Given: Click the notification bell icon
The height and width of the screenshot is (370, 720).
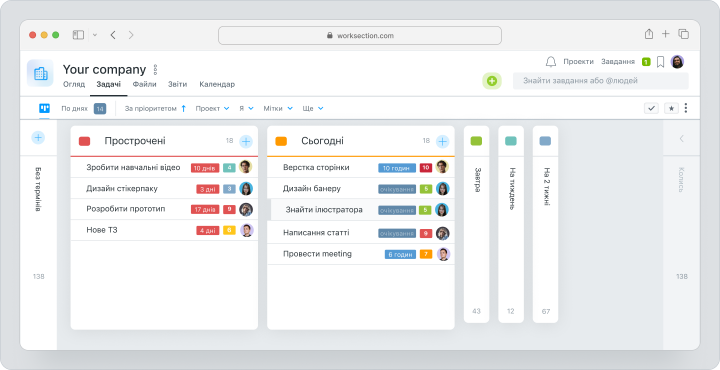Looking at the screenshot, I should tap(551, 62).
